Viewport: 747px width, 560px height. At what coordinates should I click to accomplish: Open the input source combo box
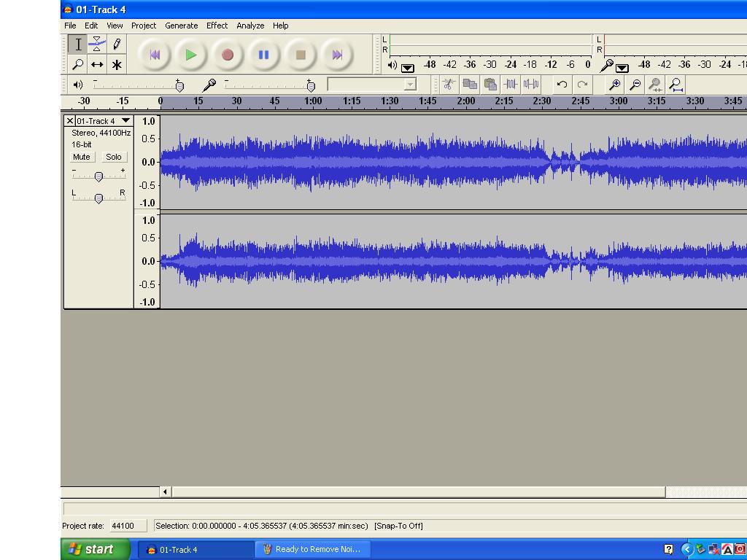[372, 85]
